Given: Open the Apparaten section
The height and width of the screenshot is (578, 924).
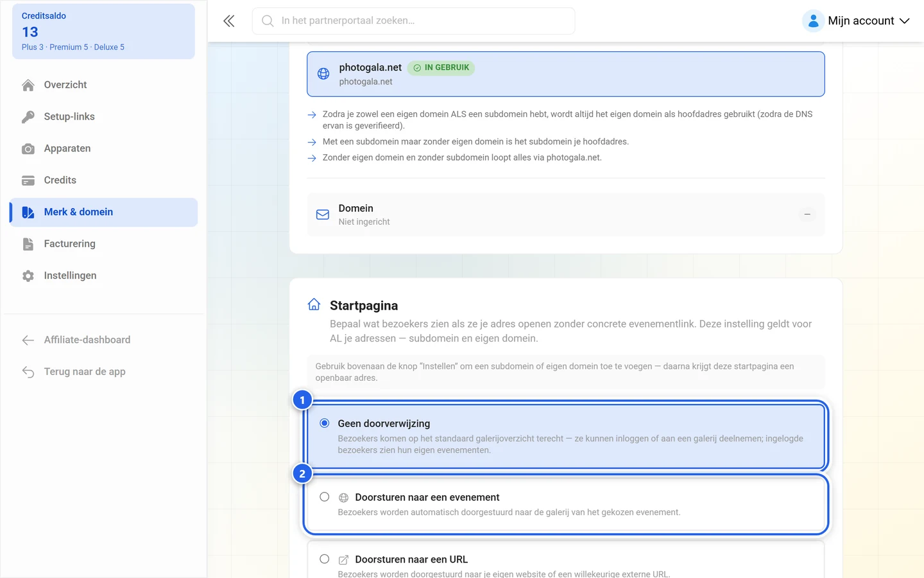Looking at the screenshot, I should 103,148.
